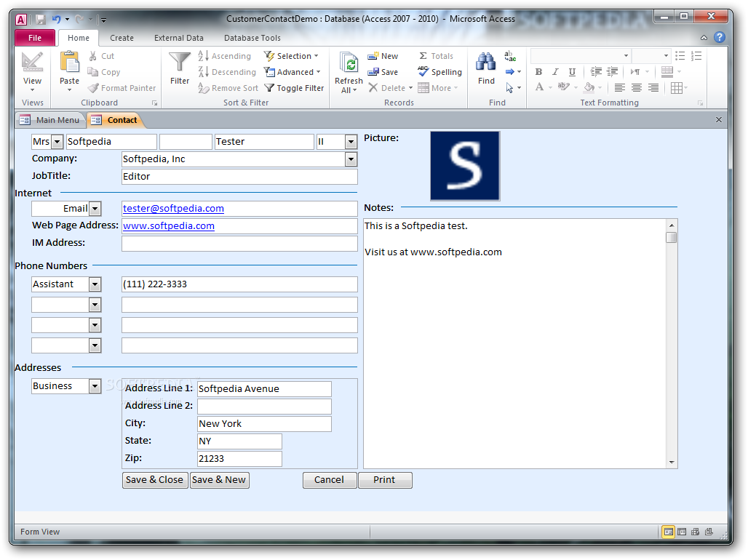The width and height of the screenshot is (748, 560).
Task: Open the File tab
Action: tap(35, 38)
